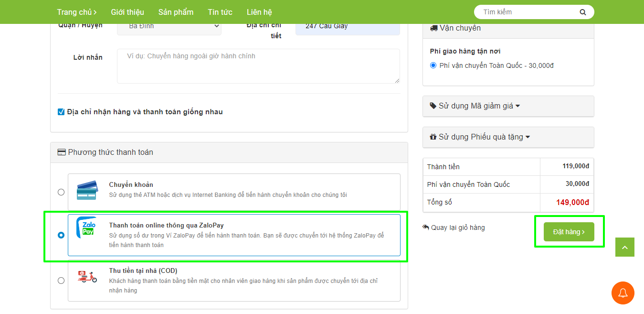
Task: Expand Sử dụng Phiếu quà tặng section
Action: click(508, 137)
